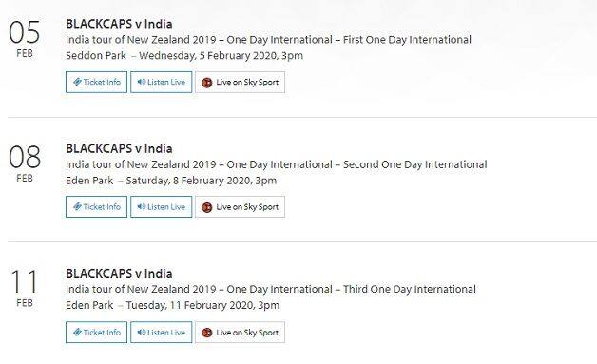Image resolution: width=597 pixels, height=364 pixels.
Task: Open Ticket Info for Third One Day International
Action: pyautogui.click(x=96, y=332)
